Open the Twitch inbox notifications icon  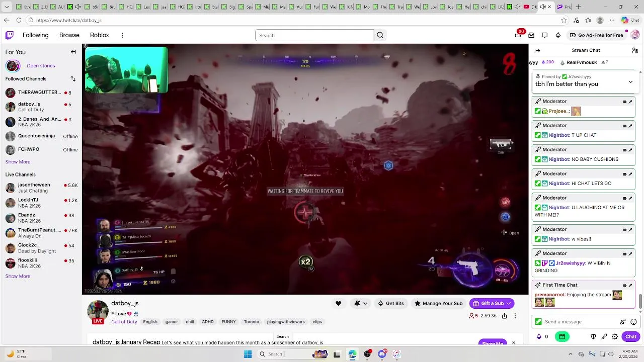[531, 35]
